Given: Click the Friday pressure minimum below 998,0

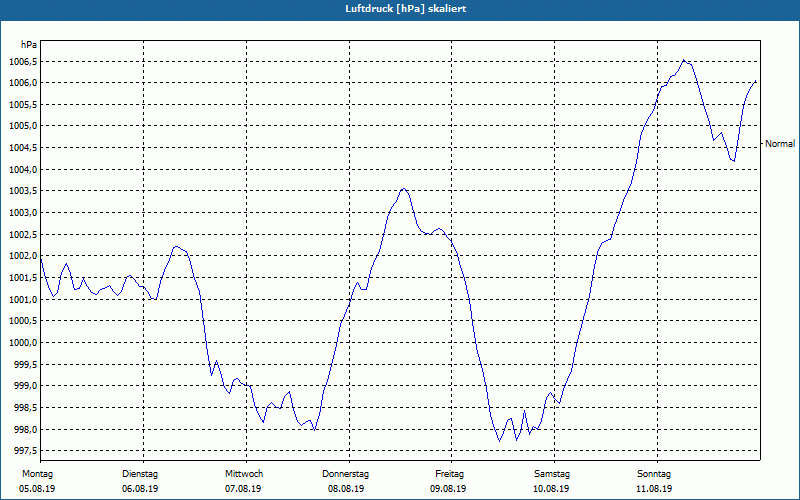Looking at the screenshot, I should pos(499,440).
